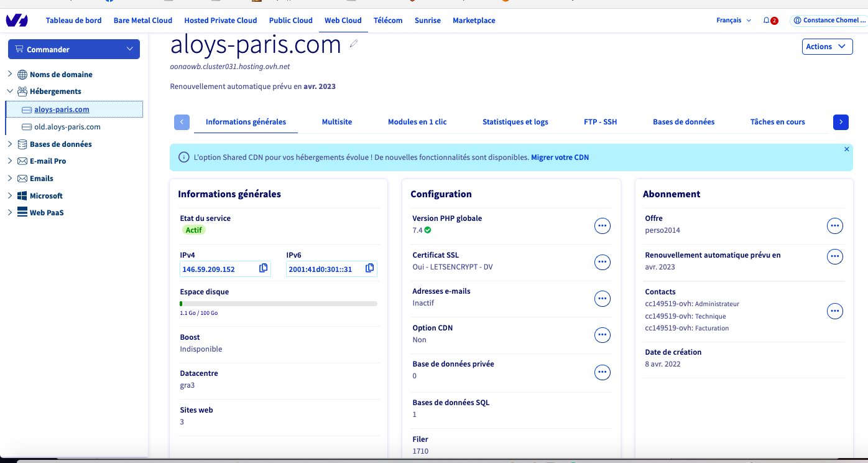
Task: Close the Shared CDN info banner
Action: click(846, 149)
